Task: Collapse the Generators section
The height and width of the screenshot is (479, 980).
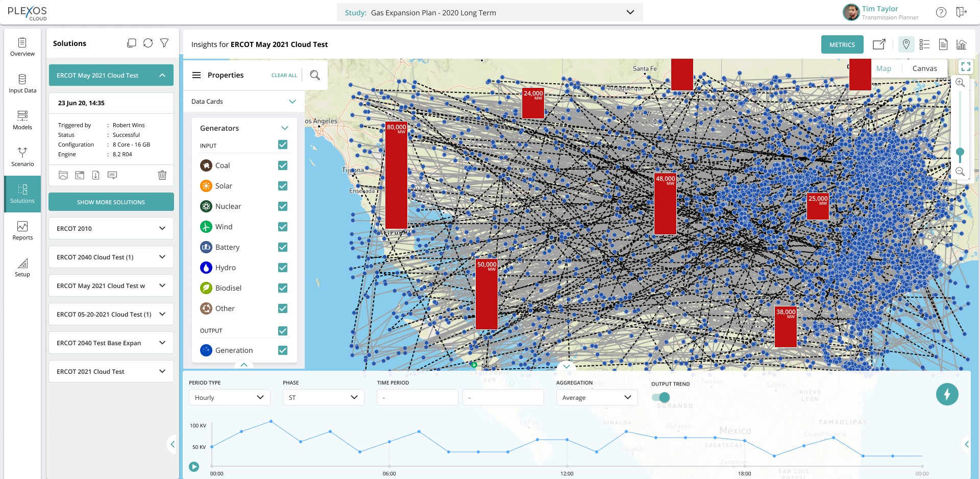Action: click(x=285, y=128)
